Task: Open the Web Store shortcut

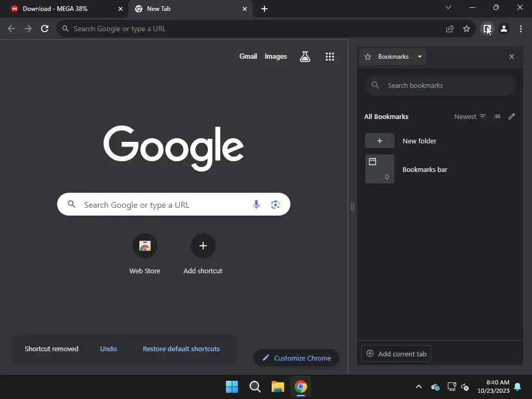Action: [145, 254]
